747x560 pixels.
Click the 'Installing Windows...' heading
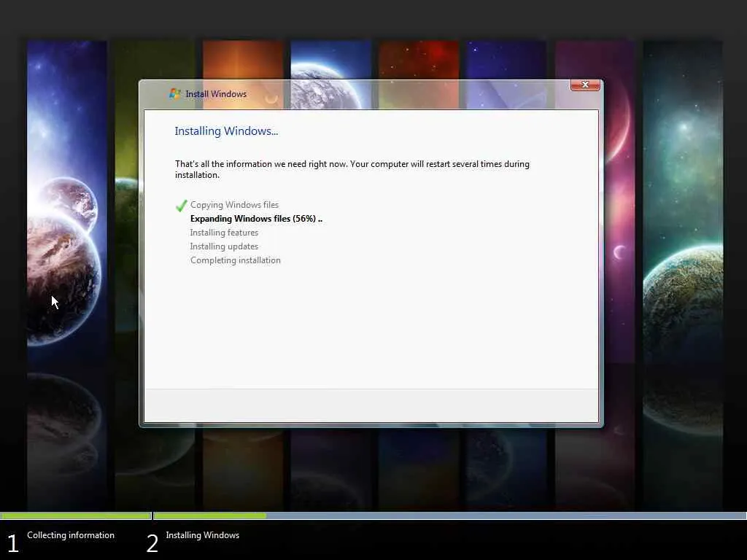click(x=226, y=131)
